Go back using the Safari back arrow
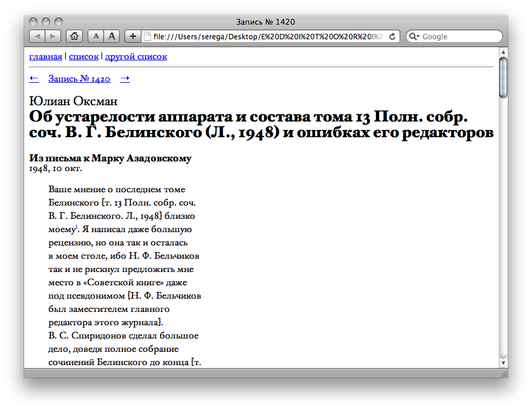Screen dimensions: 532x411 coord(37,36)
